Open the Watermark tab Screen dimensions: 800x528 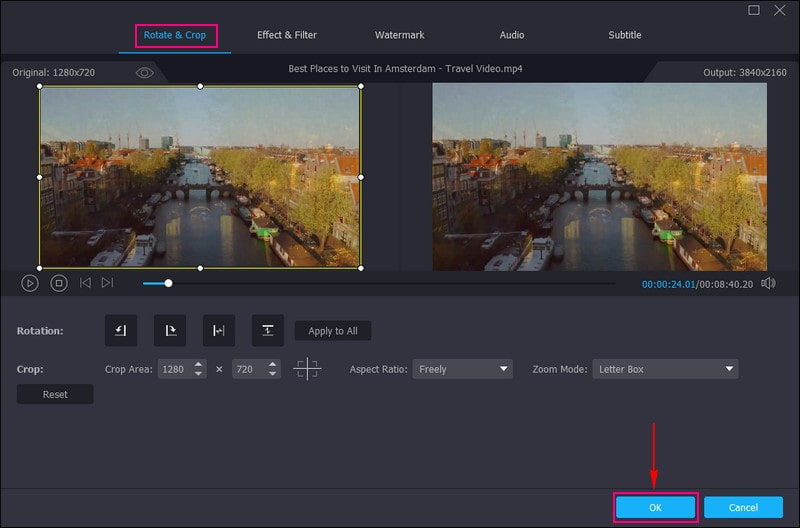coord(399,35)
